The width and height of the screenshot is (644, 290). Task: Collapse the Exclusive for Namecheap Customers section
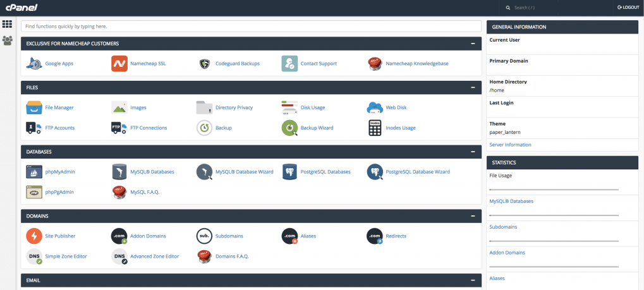click(x=473, y=44)
